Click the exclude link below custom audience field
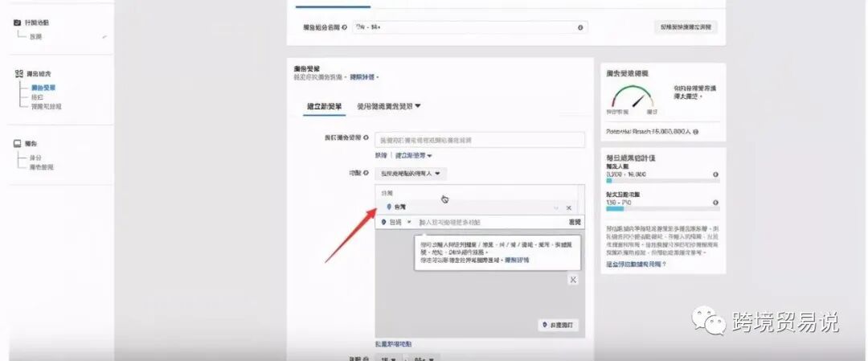This screenshot has height=361, width=868. (x=381, y=156)
